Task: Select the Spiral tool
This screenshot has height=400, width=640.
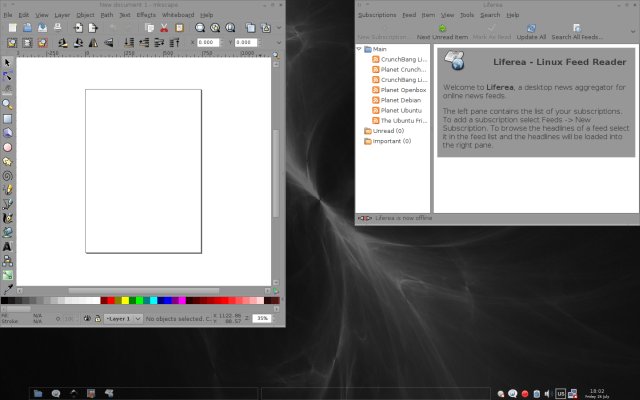Action: [8, 174]
